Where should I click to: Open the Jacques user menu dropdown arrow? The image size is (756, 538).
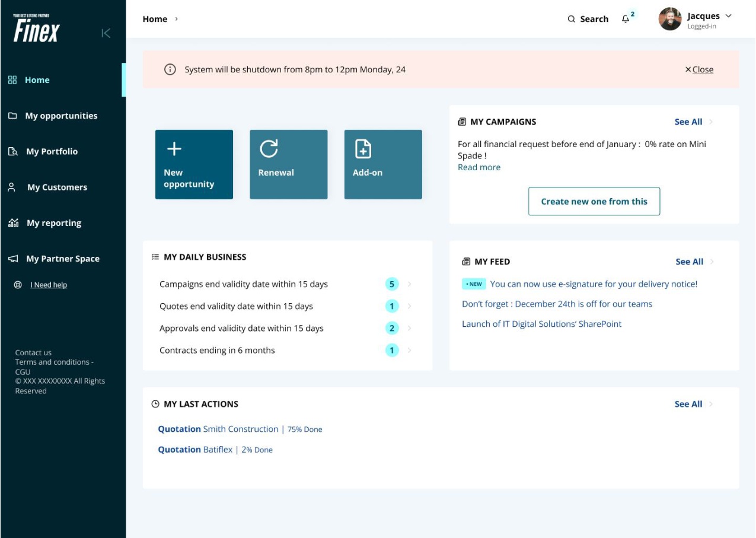click(x=729, y=16)
